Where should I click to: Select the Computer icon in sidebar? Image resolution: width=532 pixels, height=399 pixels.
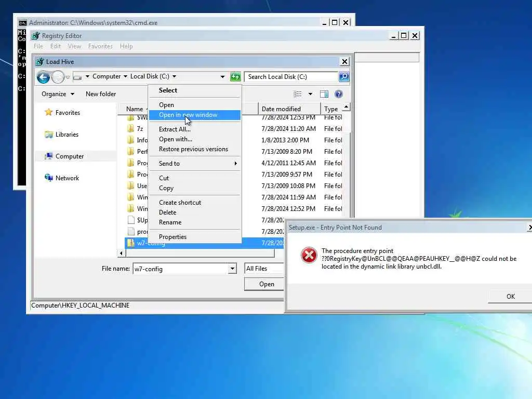point(49,156)
